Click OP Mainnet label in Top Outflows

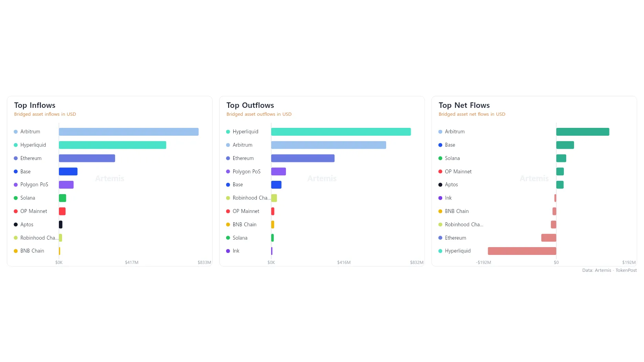click(246, 211)
